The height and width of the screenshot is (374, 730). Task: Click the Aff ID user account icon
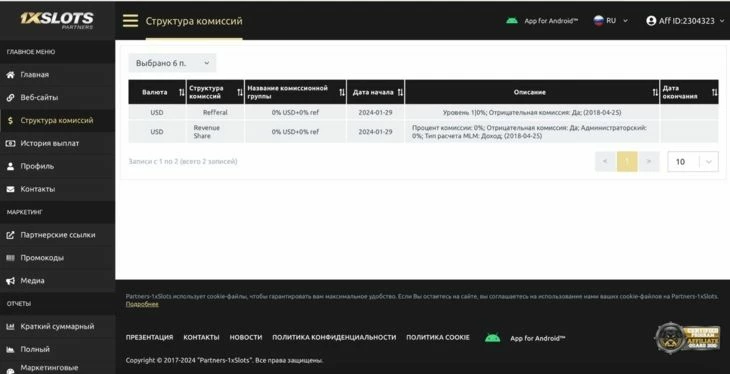tap(651, 21)
